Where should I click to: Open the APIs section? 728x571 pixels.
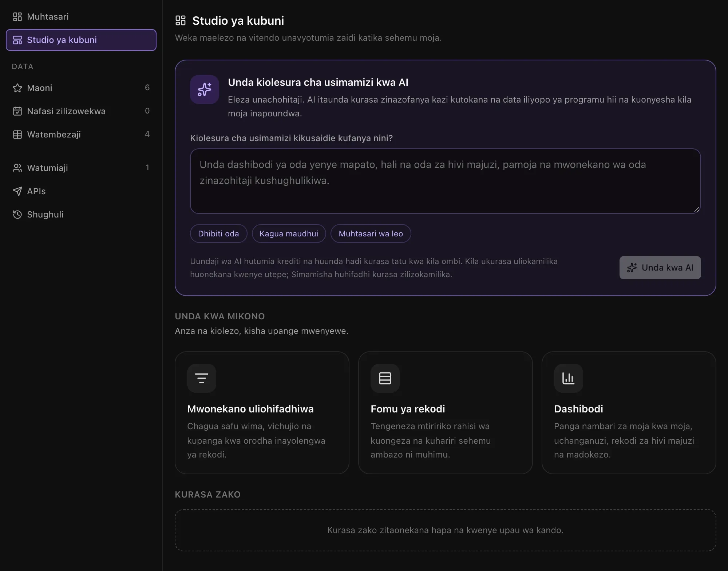[x=81, y=191]
